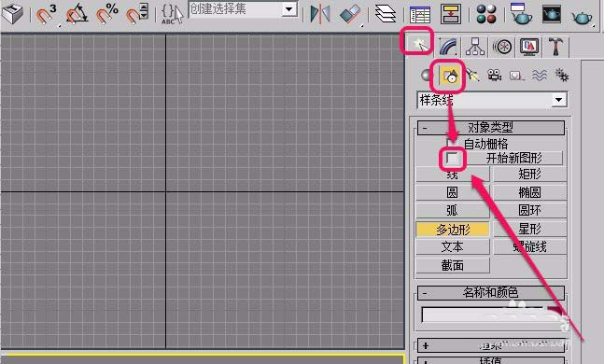Toggle the Keyboard Shortcut Override key-cap icon
Image resolution: width=604 pixels, height=364 pixels.
point(12,13)
